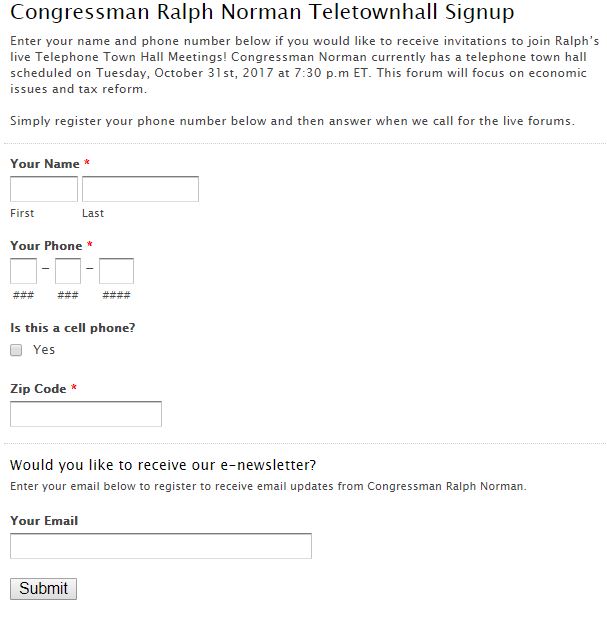
Task: Click the "####" hint under phone
Action: pos(116,295)
